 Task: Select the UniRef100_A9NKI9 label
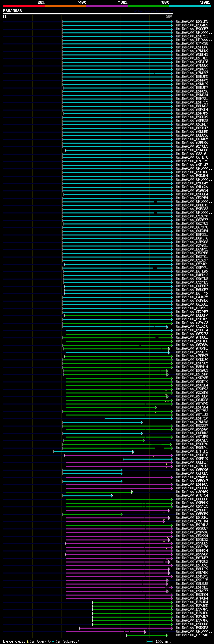192,84
